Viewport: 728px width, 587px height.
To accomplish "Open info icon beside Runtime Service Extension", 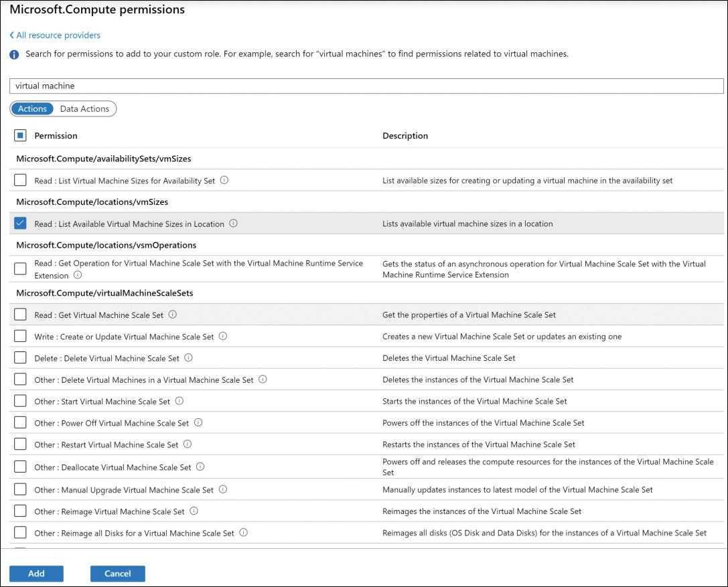I will 78,274.
